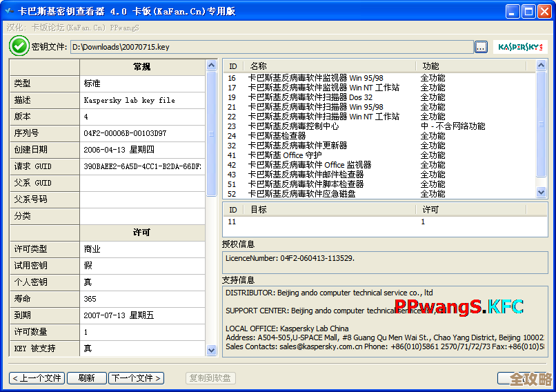
Task: Click the Kaspersky logo
Action: coord(520,47)
